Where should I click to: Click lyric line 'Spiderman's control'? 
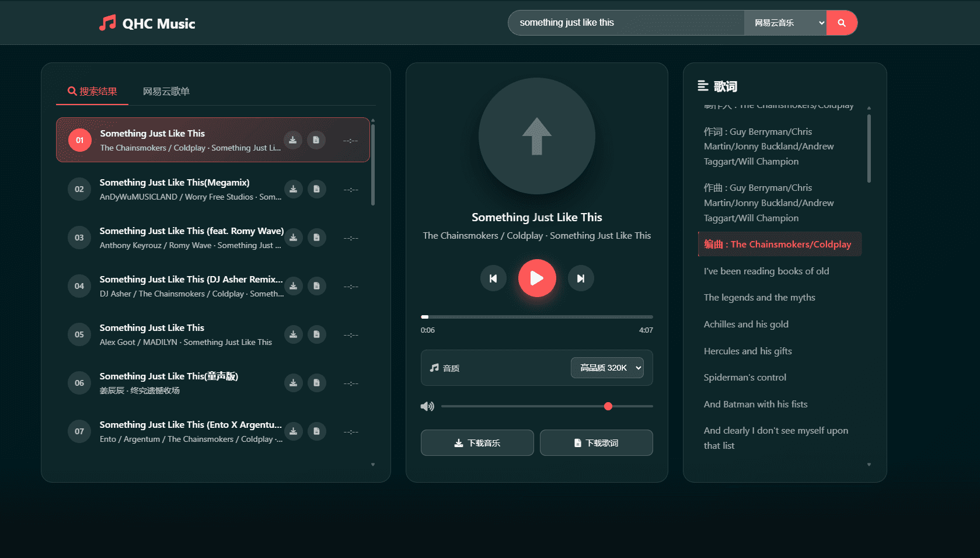[x=745, y=378]
